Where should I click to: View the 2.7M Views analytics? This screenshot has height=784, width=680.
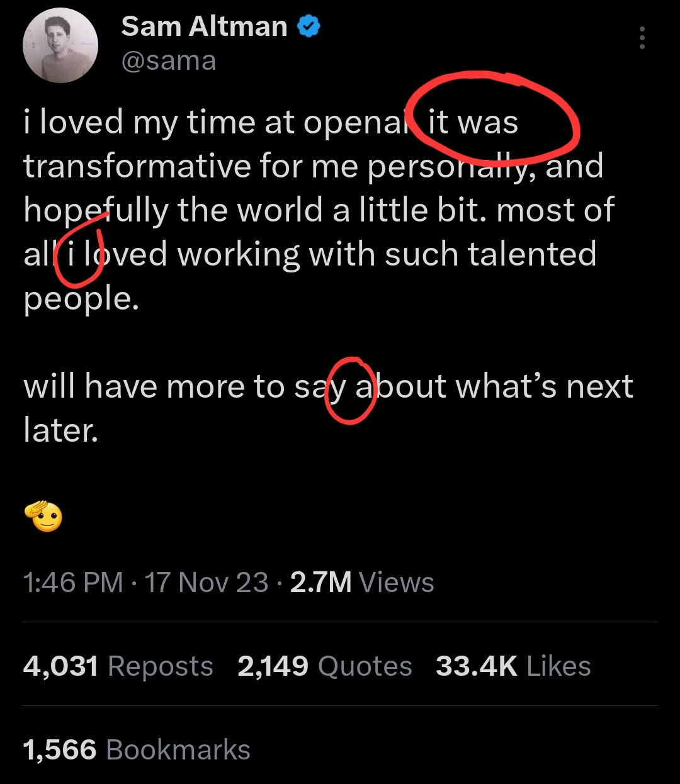(x=362, y=582)
